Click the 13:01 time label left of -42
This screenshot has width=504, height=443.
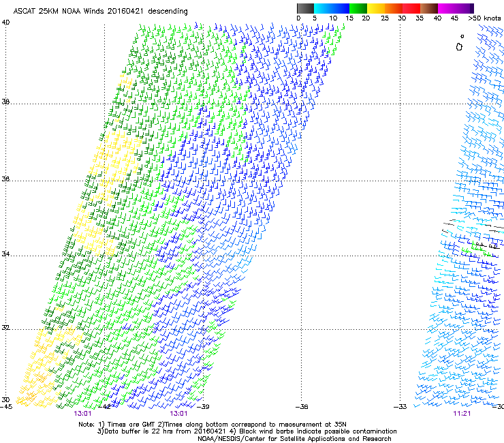82,414
